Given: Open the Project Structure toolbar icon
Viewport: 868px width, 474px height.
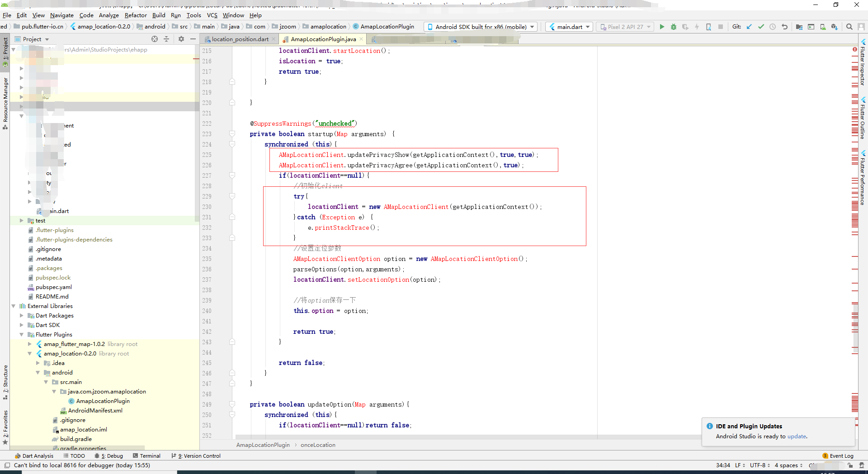Looking at the screenshot, I should [799, 27].
